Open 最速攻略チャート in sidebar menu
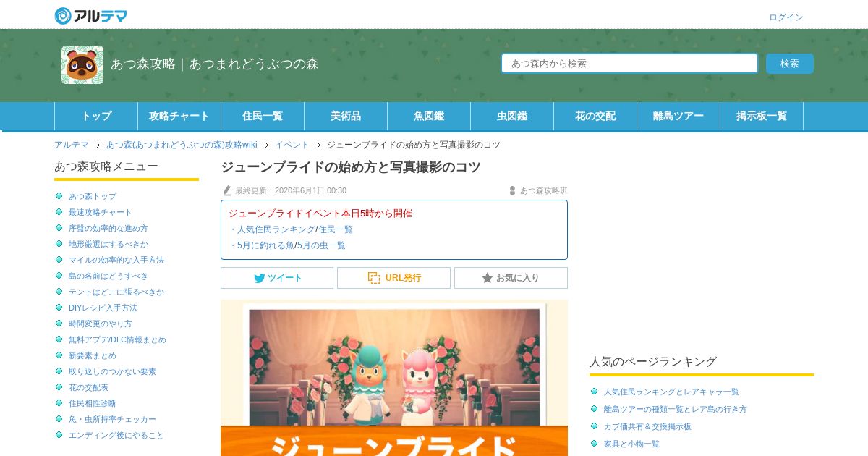 point(101,212)
